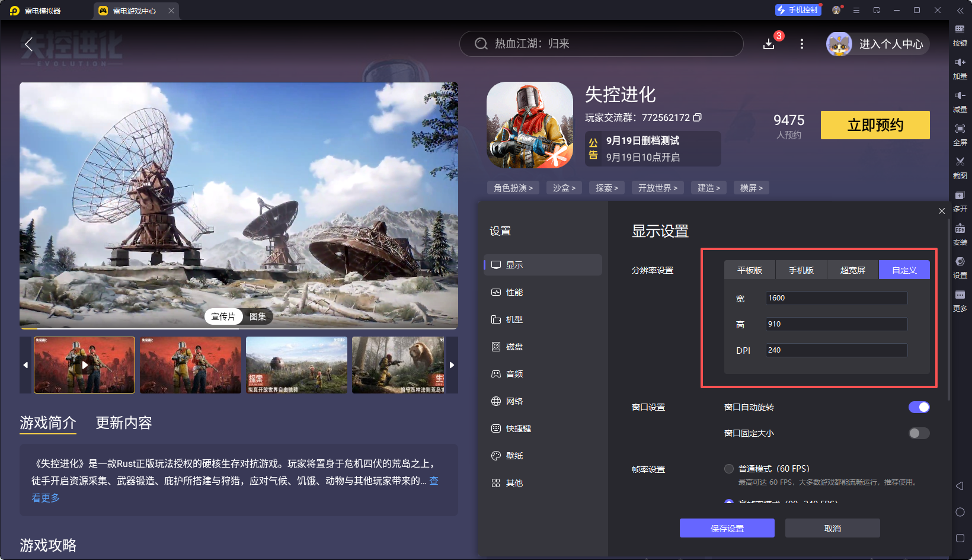
Task: Switch to the Performance settings tab
Action: [514, 292]
